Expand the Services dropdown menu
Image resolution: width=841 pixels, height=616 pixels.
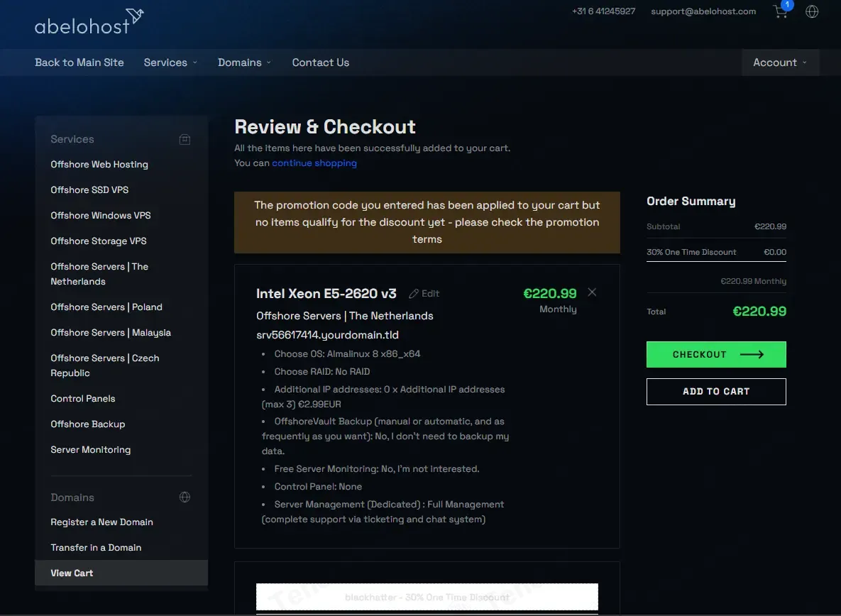[x=170, y=62]
